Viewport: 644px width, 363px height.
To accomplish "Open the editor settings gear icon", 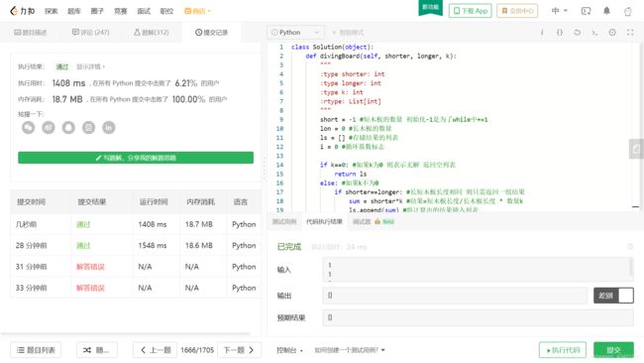I will click(x=612, y=32).
